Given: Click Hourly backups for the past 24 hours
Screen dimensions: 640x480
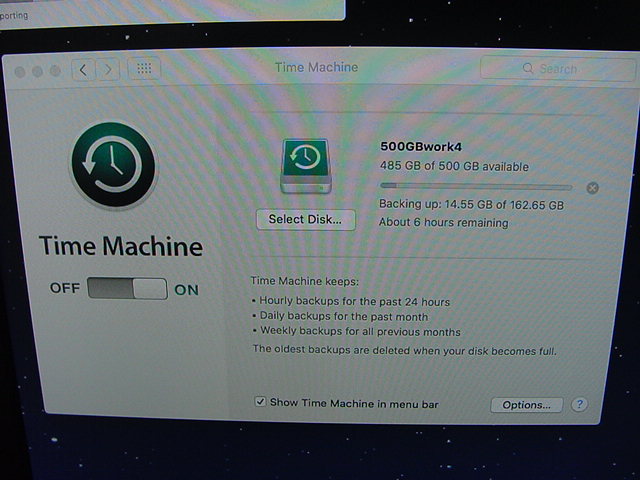Looking at the screenshot, I should point(354,302).
